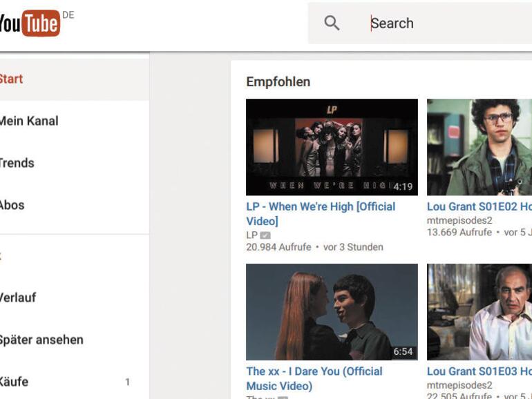Open Später ansehen in the sidebar
Screen dimensions: 532x399
point(75,340)
